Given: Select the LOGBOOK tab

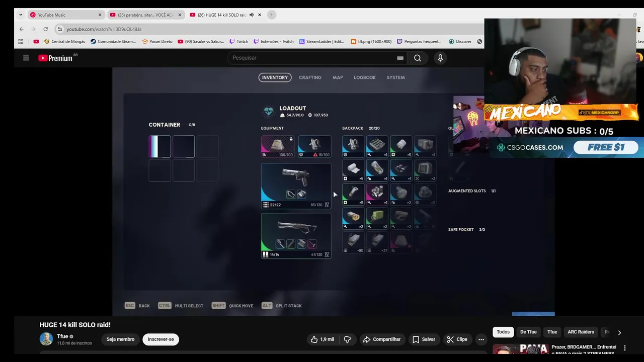Looking at the screenshot, I should [x=365, y=77].
